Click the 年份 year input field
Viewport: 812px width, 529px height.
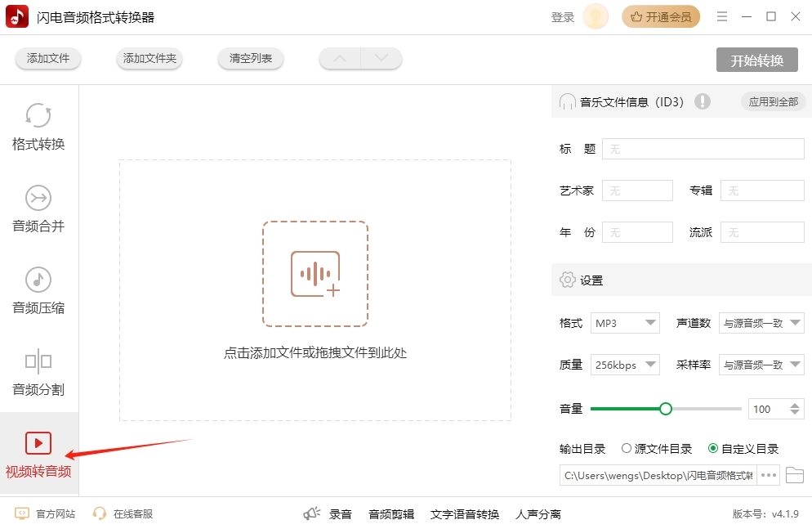pos(637,231)
